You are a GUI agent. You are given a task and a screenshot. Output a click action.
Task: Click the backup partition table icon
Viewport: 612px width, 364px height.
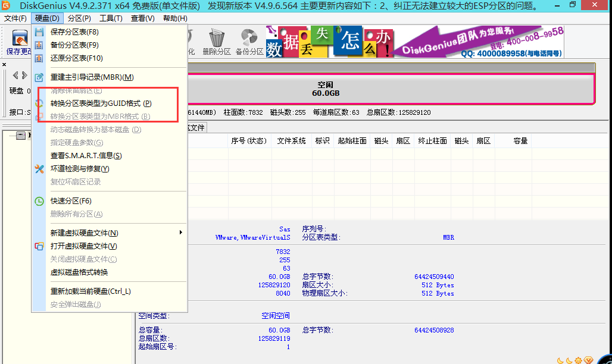[39, 45]
